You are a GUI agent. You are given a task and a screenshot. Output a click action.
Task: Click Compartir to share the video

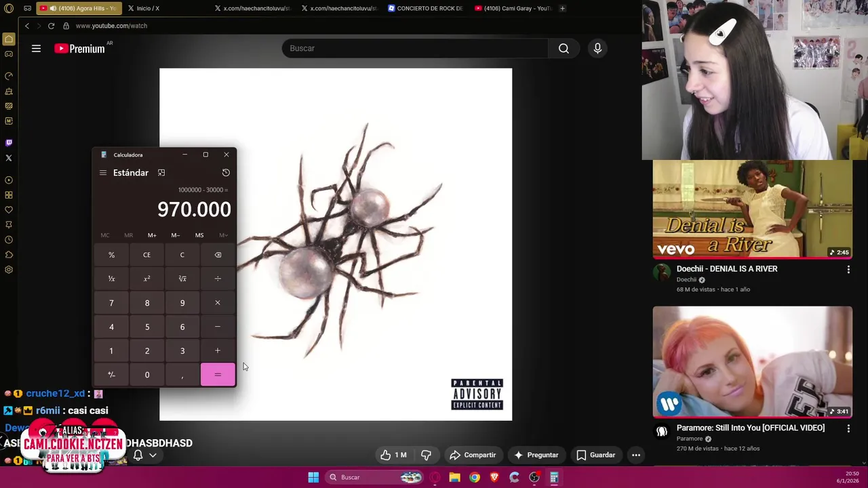point(473,455)
